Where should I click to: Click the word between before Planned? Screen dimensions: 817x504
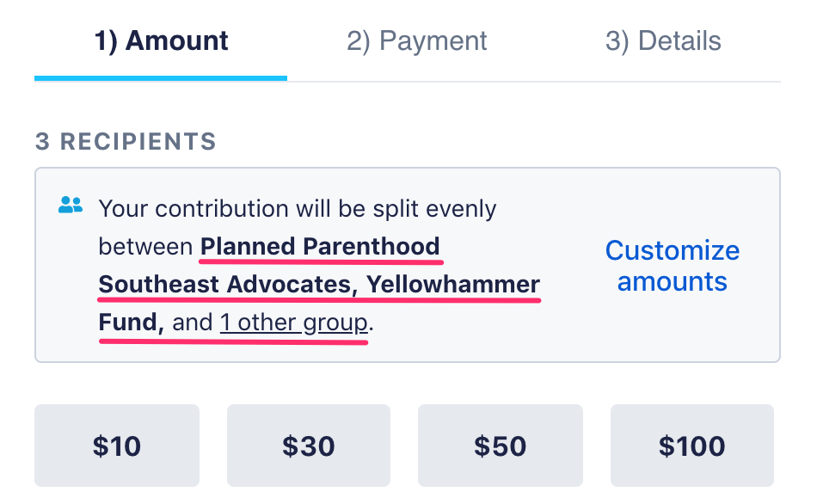click(145, 247)
